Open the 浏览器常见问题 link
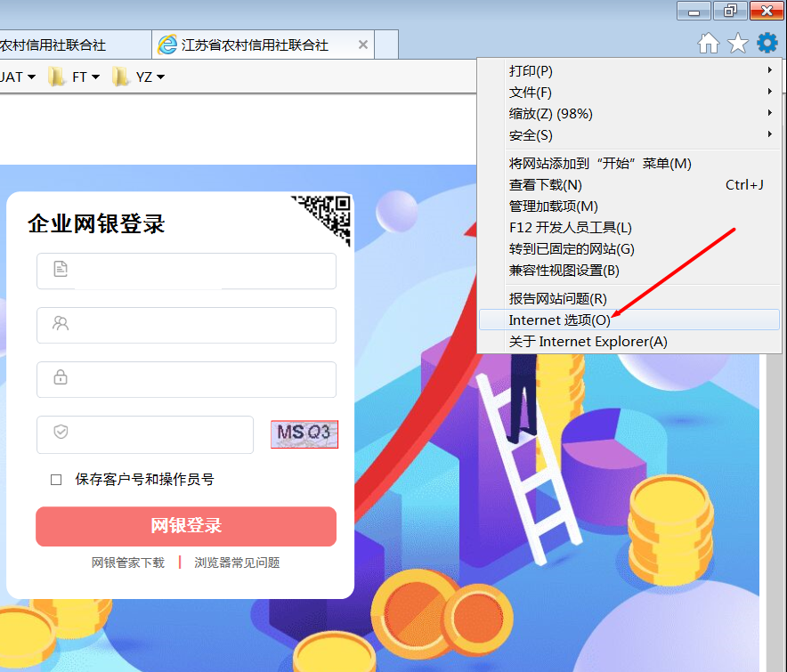This screenshot has width=787, height=672. pyautogui.click(x=237, y=563)
